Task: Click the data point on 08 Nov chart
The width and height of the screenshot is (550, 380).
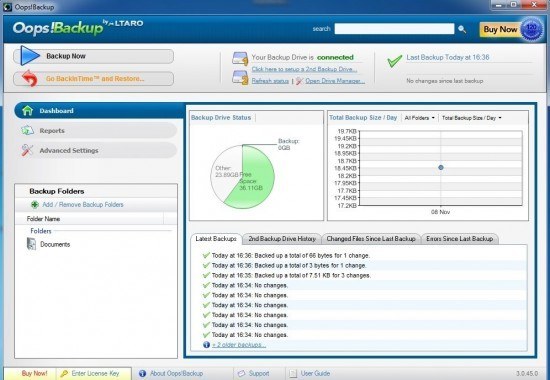Action: tap(441, 168)
